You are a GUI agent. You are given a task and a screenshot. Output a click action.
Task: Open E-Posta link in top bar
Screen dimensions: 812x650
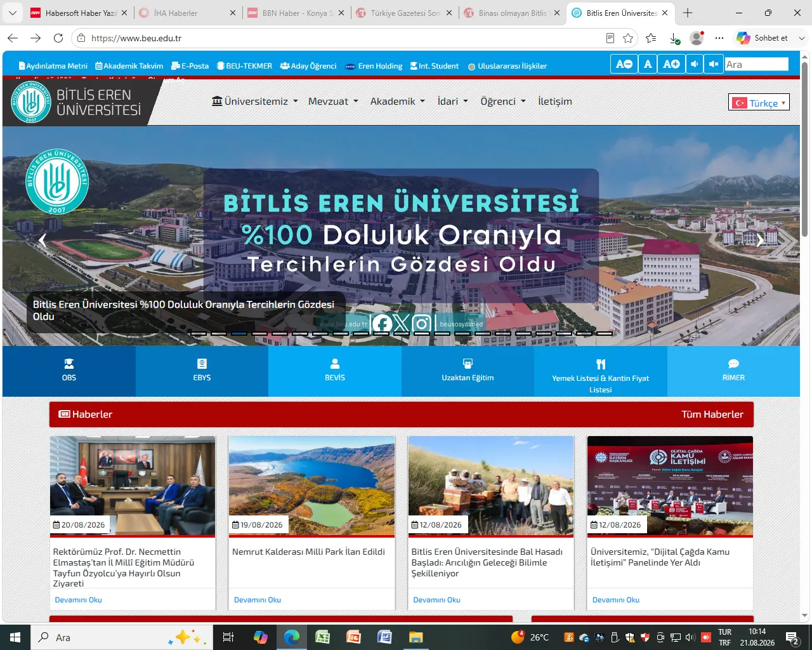190,66
